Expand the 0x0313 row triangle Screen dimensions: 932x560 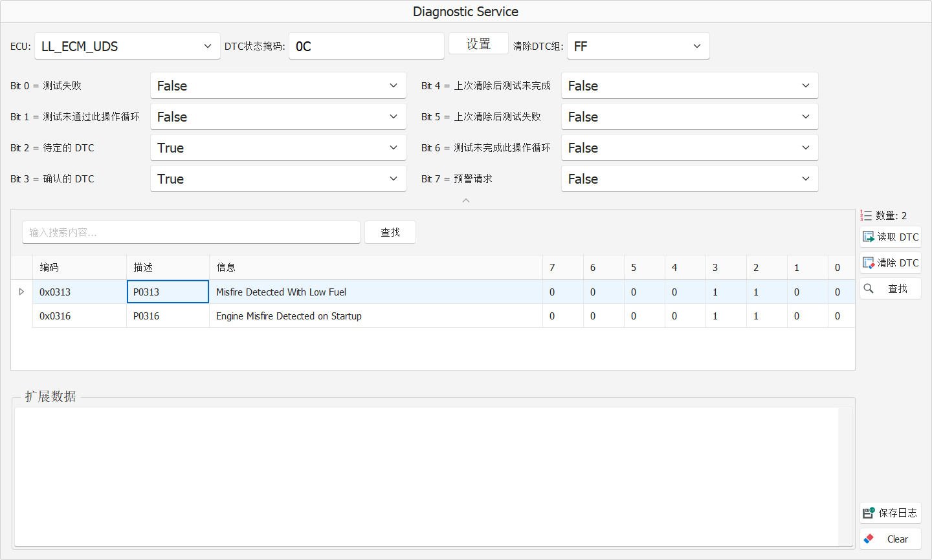pos(21,292)
